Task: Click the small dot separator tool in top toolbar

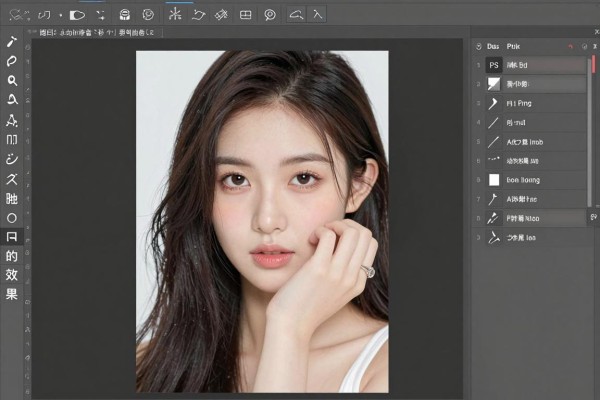Action: coord(60,15)
